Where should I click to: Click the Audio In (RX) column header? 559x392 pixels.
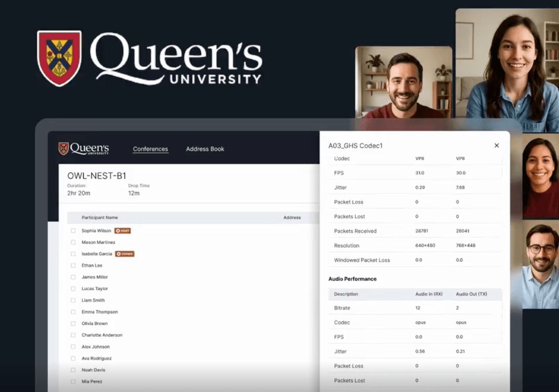click(x=429, y=294)
